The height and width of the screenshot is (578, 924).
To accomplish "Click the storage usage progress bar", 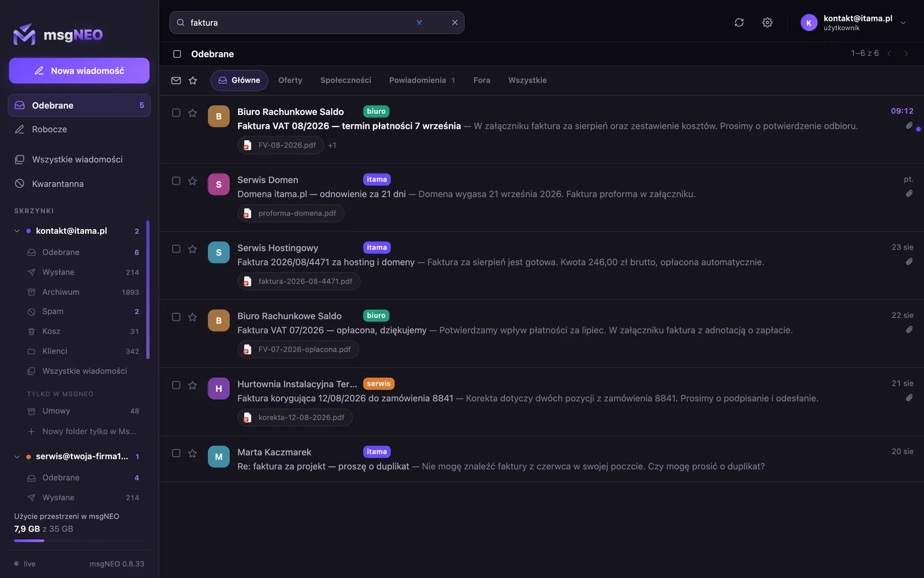I will (x=79, y=540).
